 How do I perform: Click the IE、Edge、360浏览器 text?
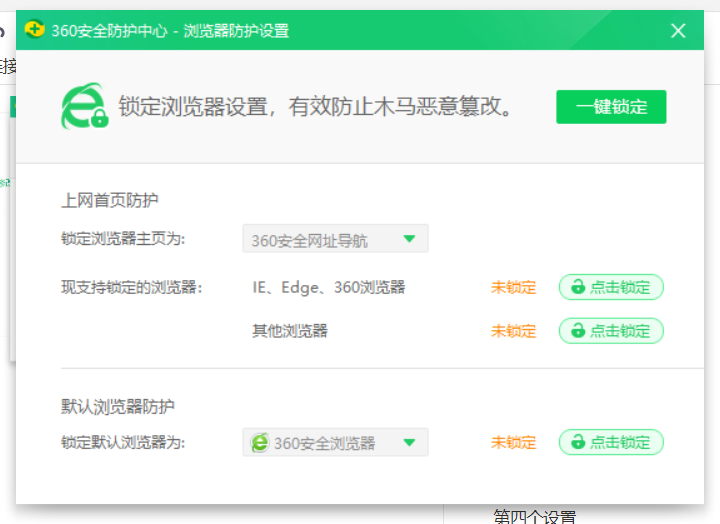pos(329,287)
